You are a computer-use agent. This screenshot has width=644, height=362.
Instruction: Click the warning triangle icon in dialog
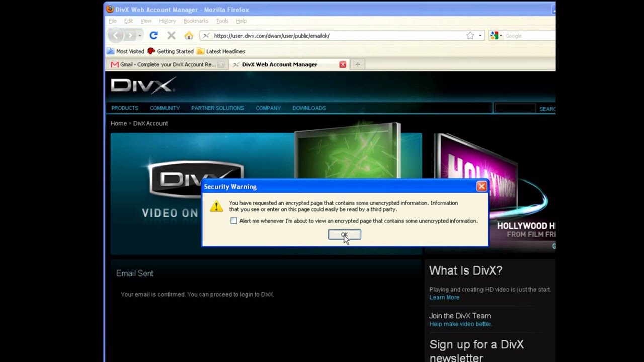[216, 206]
